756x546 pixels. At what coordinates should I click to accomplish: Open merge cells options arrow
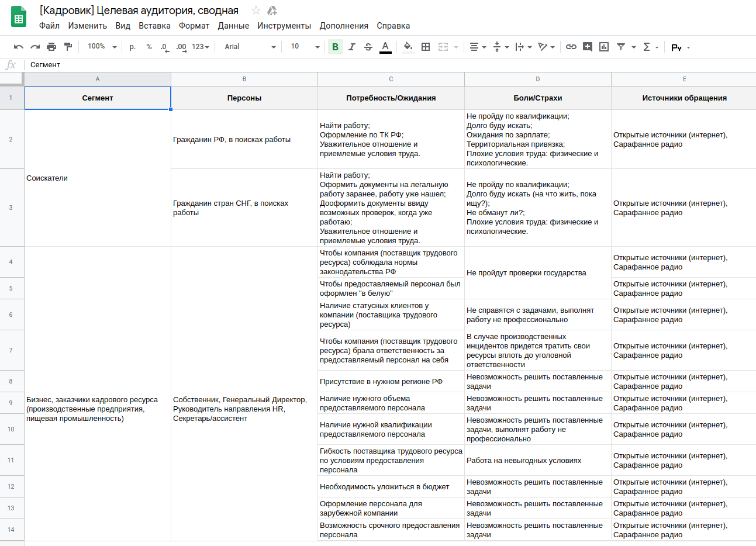pos(456,47)
